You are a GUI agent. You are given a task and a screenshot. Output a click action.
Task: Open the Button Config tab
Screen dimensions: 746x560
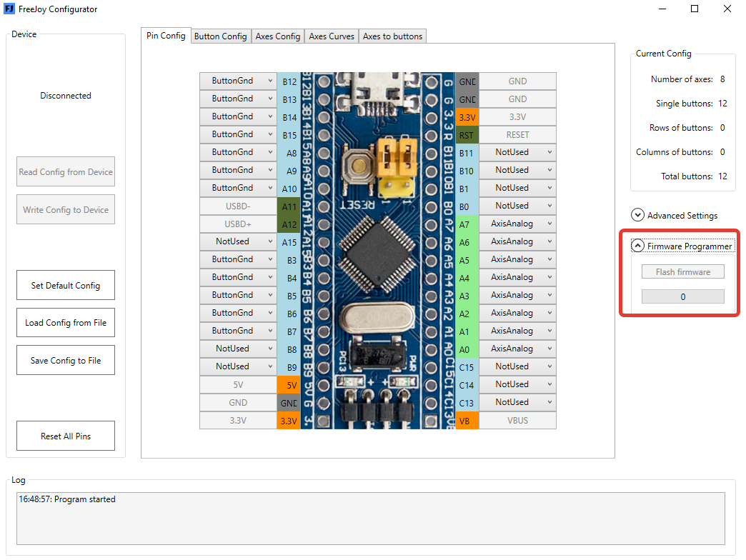coord(220,36)
